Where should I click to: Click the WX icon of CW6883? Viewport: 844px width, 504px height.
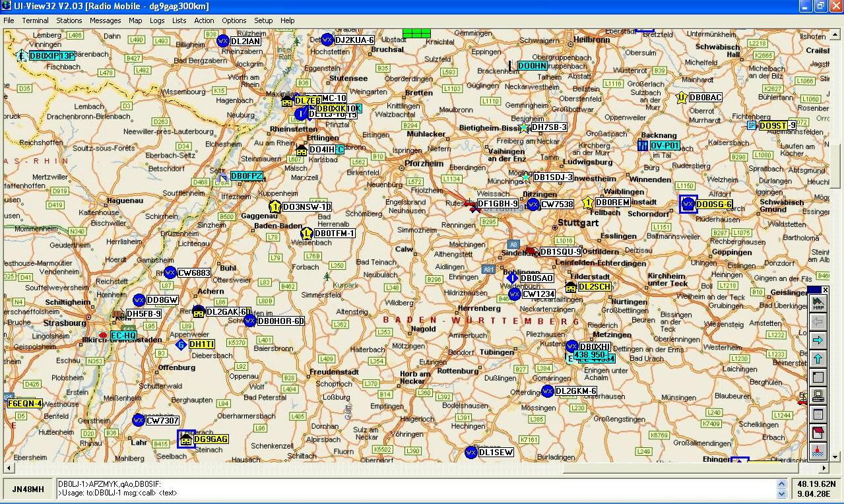[x=170, y=272]
